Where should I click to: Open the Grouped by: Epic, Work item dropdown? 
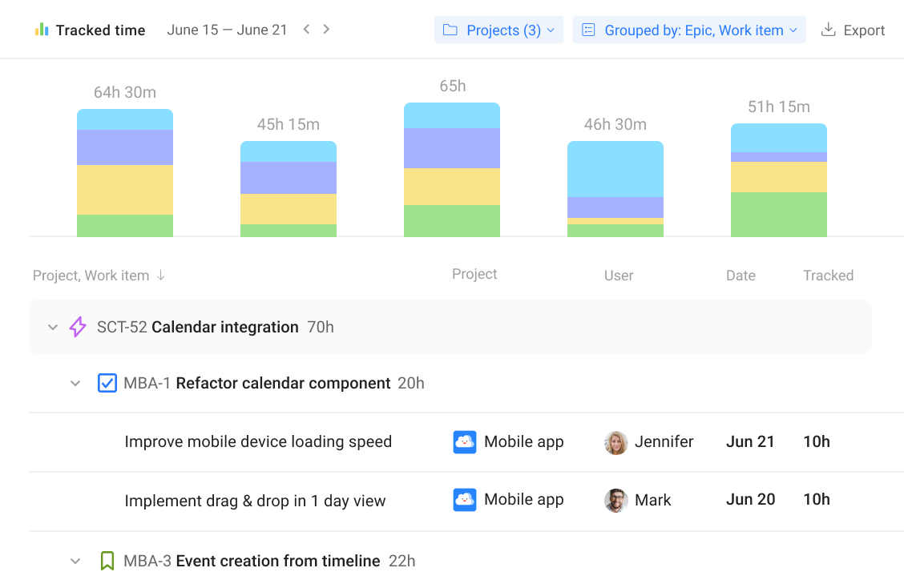[688, 30]
